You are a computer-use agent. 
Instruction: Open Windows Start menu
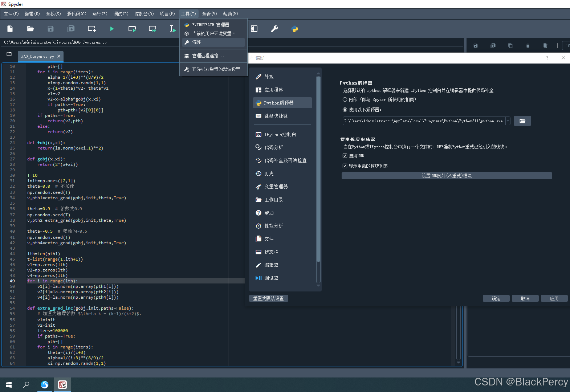tap(9, 385)
